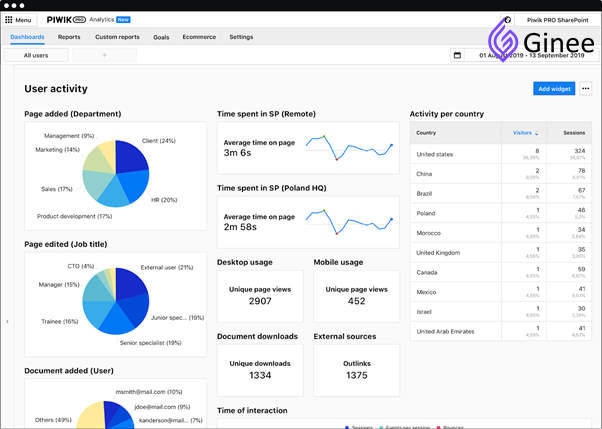
Task: Click the Poland HQ time line chart
Action: pyautogui.click(x=349, y=222)
